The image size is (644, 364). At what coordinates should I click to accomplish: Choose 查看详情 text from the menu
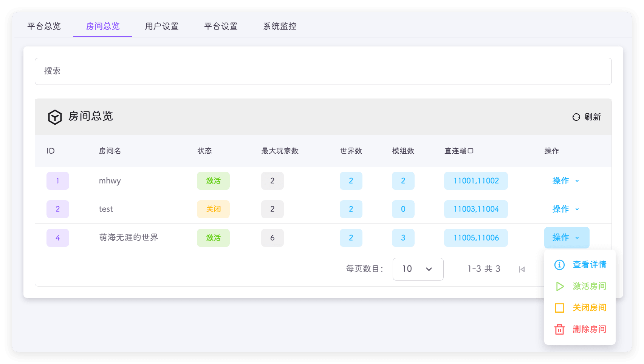point(589,265)
